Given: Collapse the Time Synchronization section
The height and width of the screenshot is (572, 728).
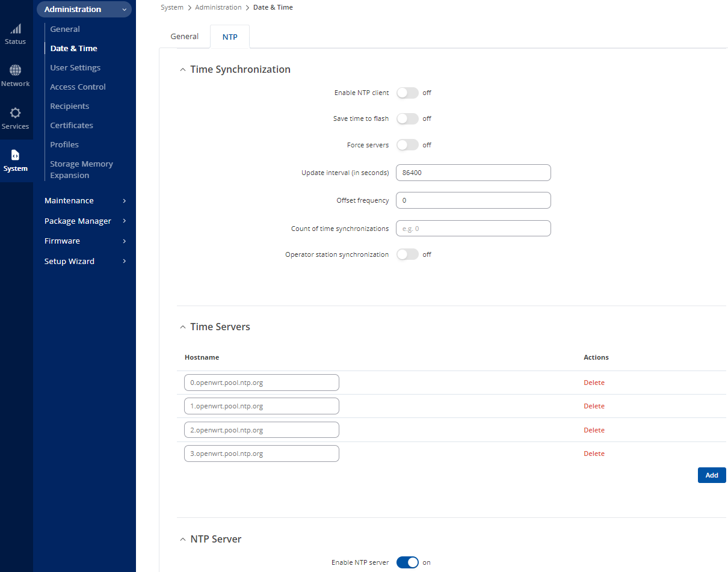Looking at the screenshot, I should click(183, 69).
